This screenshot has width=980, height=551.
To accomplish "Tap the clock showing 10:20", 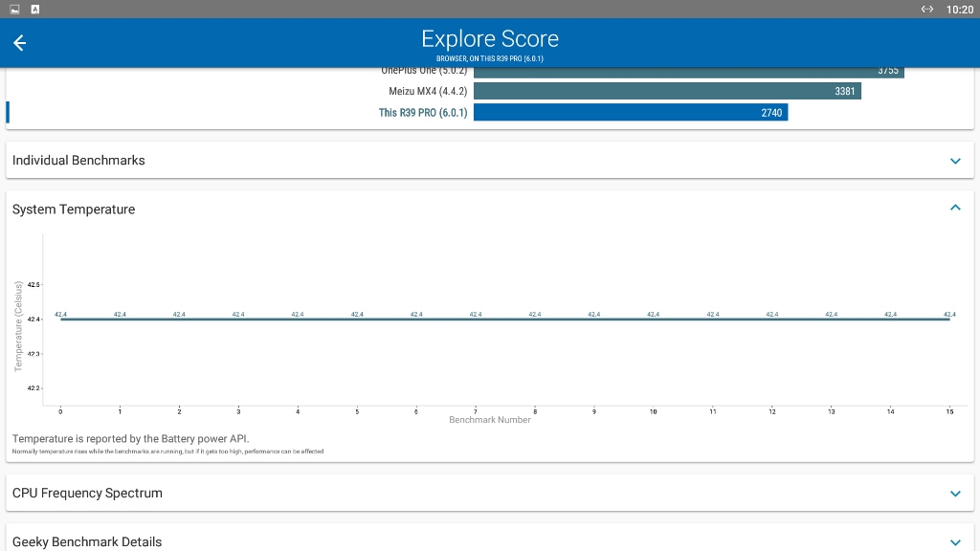I will click(x=959, y=10).
